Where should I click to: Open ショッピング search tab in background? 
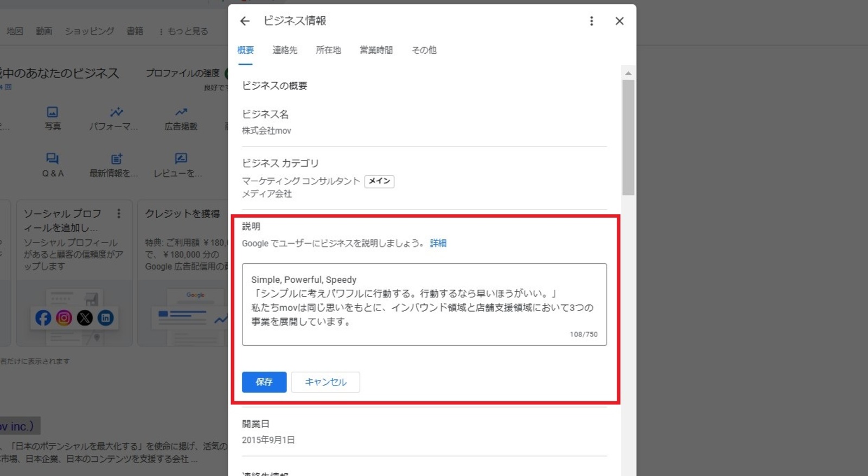[x=90, y=31]
